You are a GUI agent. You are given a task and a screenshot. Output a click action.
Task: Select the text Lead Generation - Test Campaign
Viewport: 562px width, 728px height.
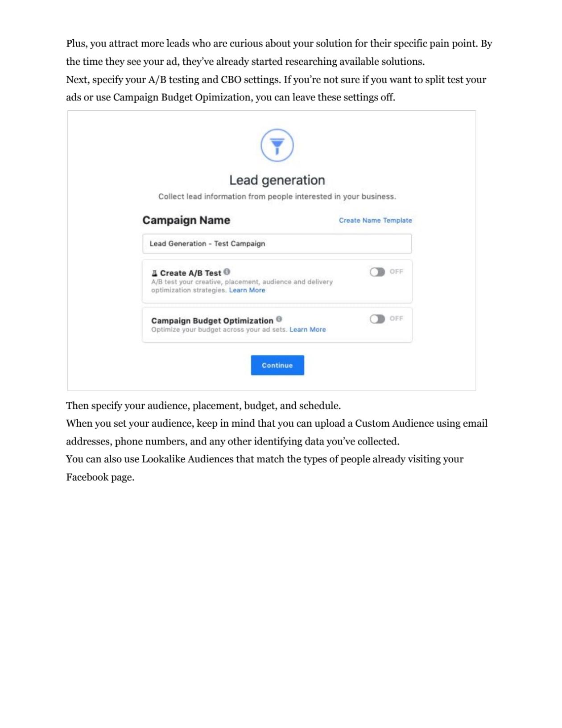pos(207,244)
